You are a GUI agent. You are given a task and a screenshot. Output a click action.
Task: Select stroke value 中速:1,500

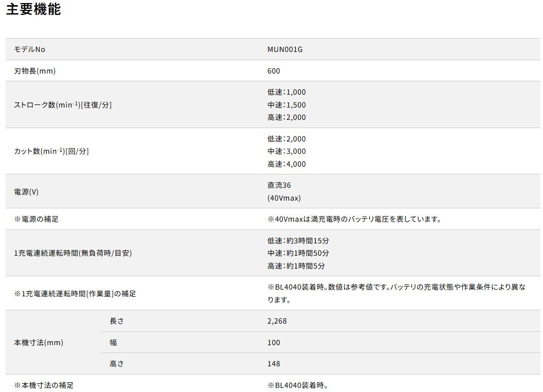(286, 104)
